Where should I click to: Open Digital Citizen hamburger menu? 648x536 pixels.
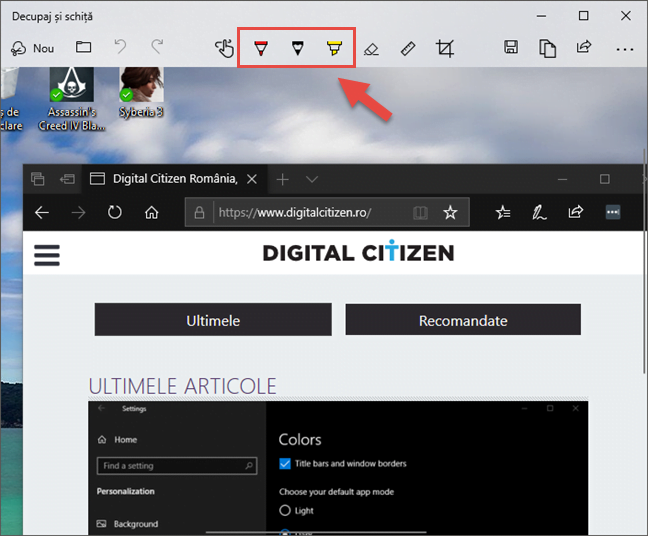click(47, 255)
